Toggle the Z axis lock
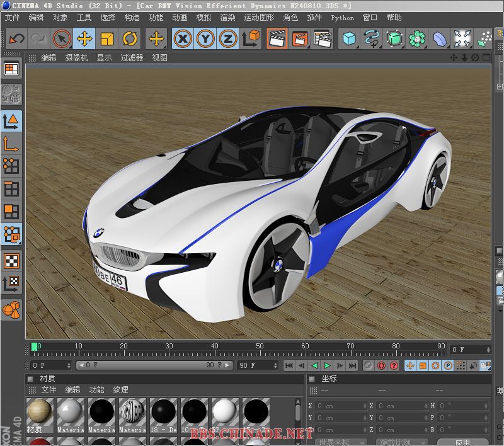This screenshot has height=446, width=504. 228,39
